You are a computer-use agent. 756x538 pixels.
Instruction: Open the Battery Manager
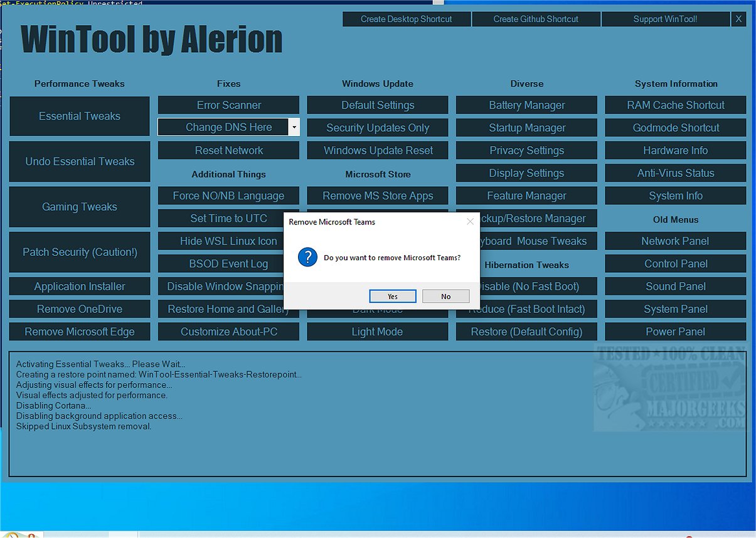click(527, 105)
